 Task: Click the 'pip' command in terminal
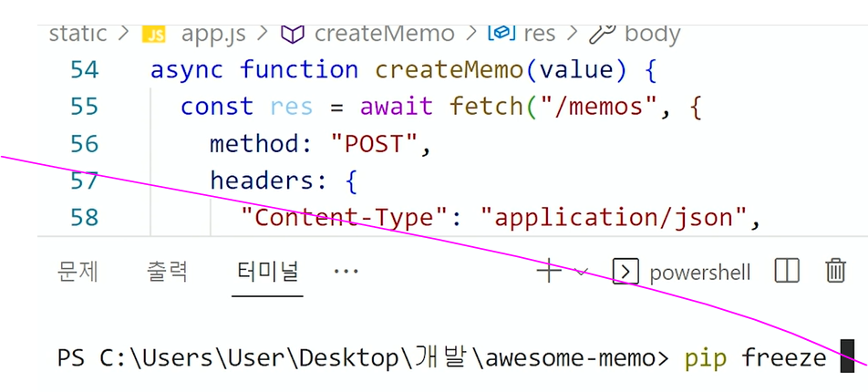(706, 359)
